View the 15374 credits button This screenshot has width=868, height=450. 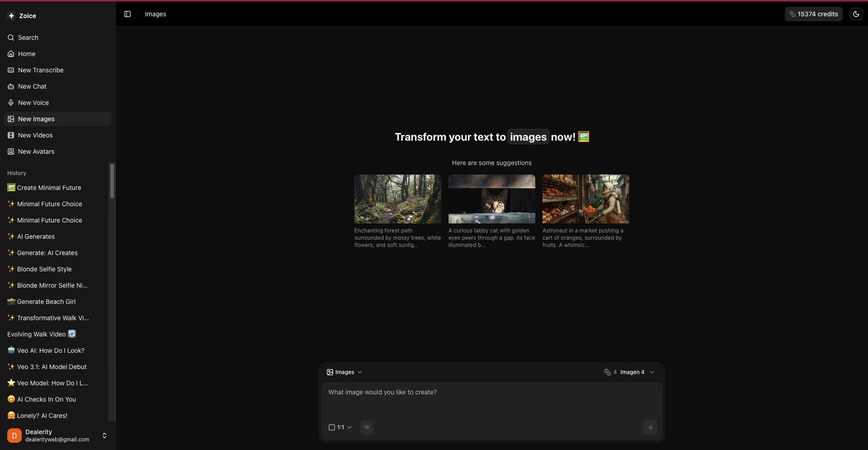[813, 14]
